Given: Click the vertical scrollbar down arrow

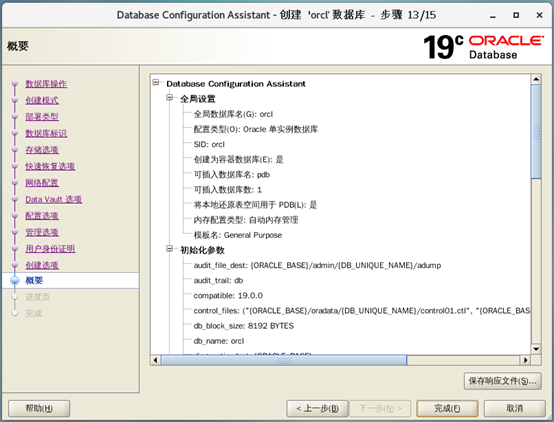Looking at the screenshot, I should (x=536, y=349).
